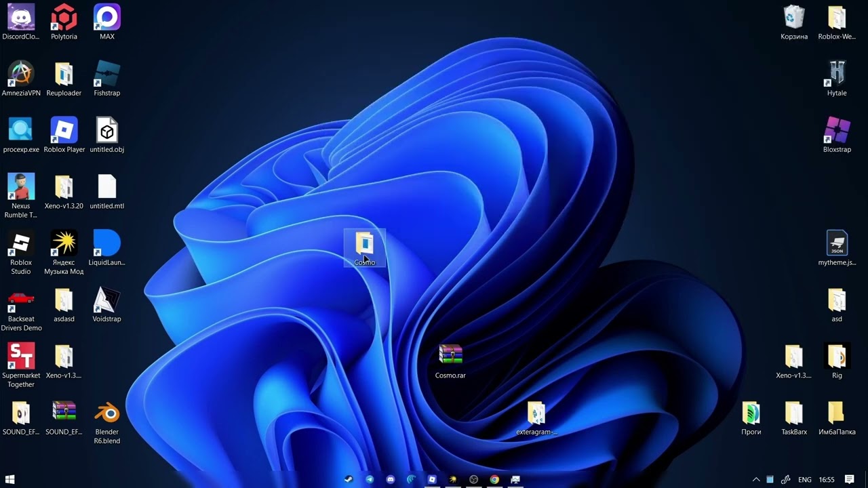Show hidden system tray icons

coord(756,479)
